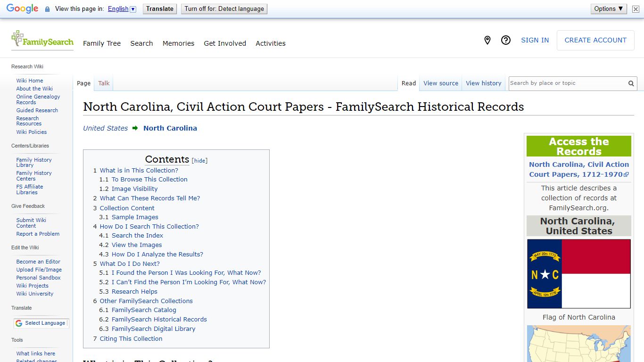Jump to To Browse This Collection
644x362 pixels.
tap(149, 180)
